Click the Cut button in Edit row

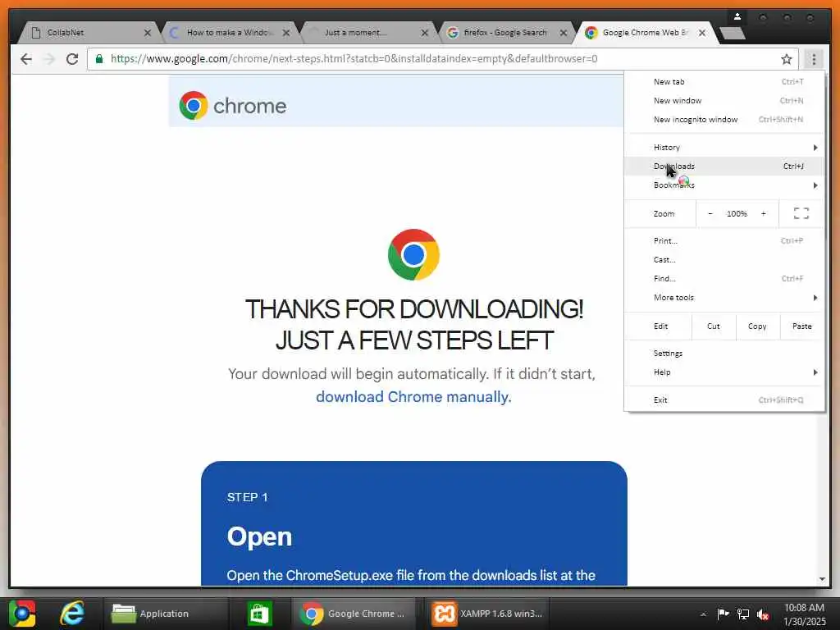713,326
